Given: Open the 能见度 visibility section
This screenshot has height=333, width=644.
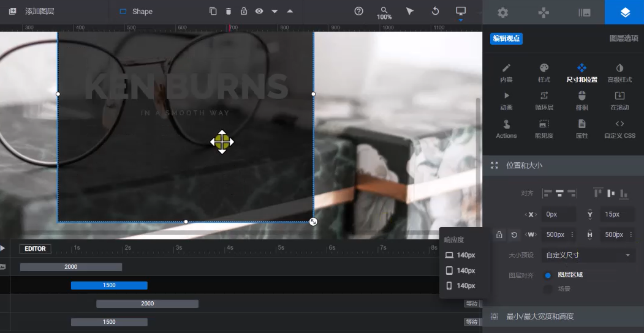Looking at the screenshot, I should (544, 129).
